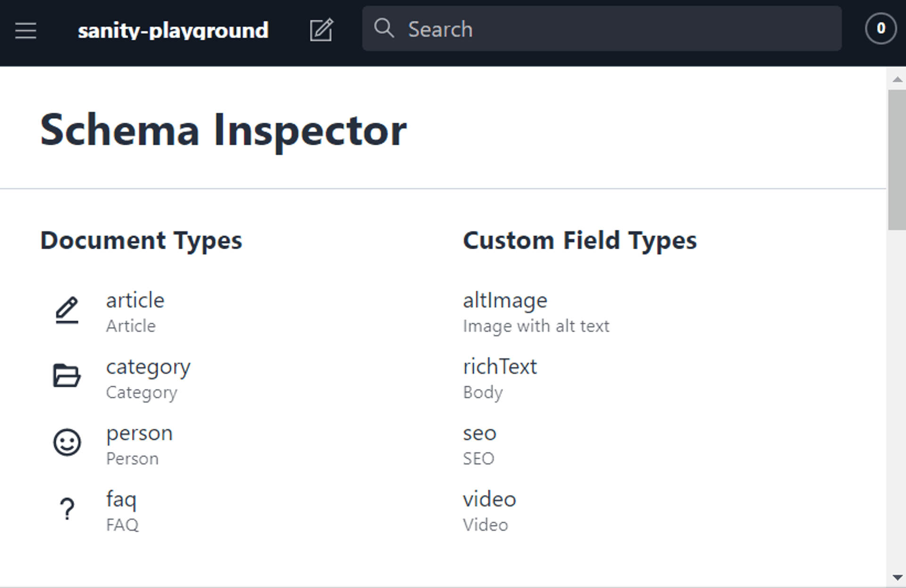This screenshot has width=906, height=588.
Task: Open the person document type
Action: tap(140, 433)
